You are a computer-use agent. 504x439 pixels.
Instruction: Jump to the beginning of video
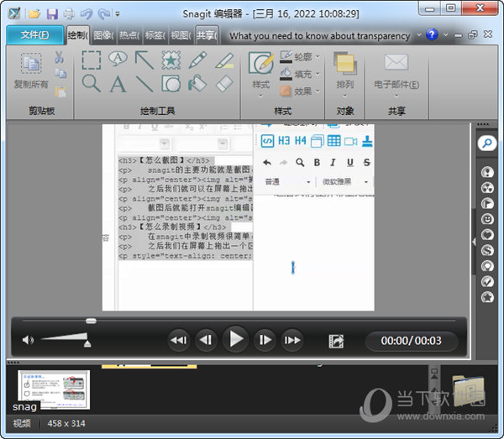(179, 340)
